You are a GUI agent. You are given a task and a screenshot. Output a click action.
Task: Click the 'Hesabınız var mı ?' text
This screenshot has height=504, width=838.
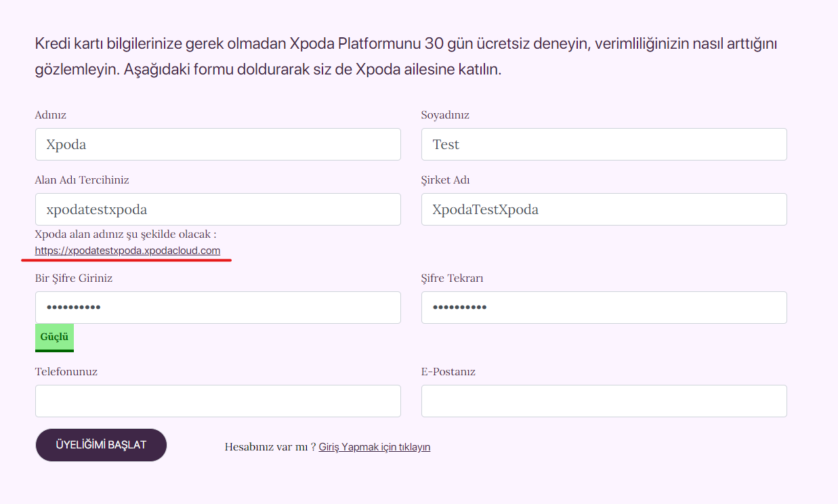click(x=270, y=447)
